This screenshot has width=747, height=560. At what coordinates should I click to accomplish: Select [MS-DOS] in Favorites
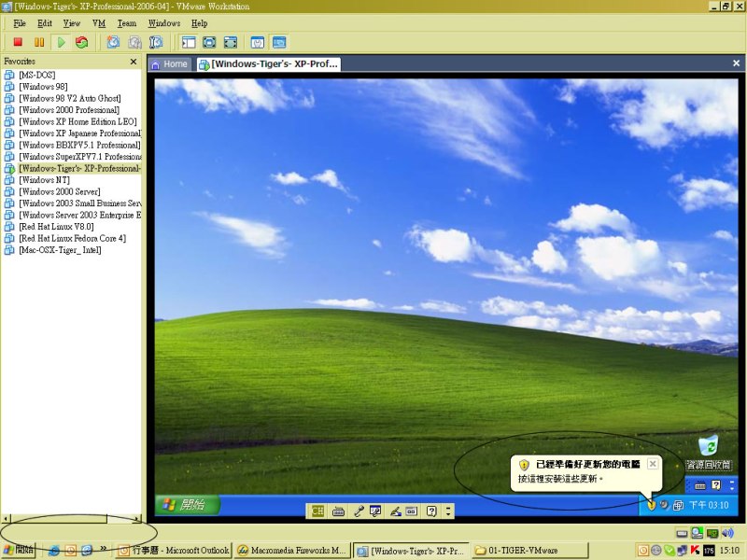tap(37, 75)
